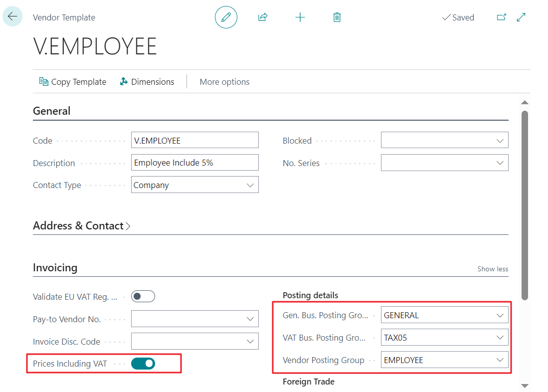Open Gen. Bus. Posting Group dropdown
548x392 pixels.
pos(500,315)
